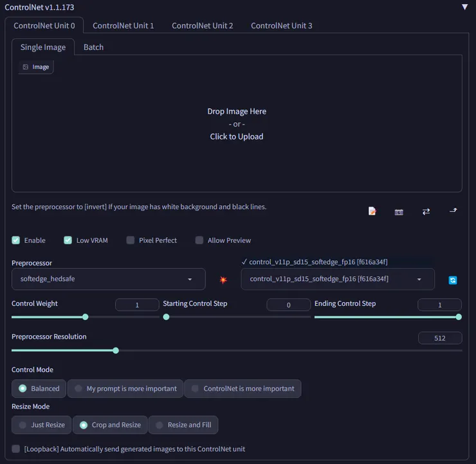Click the invert preprocessor hint text
This screenshot has width=476, height=464.
point(139,207)
